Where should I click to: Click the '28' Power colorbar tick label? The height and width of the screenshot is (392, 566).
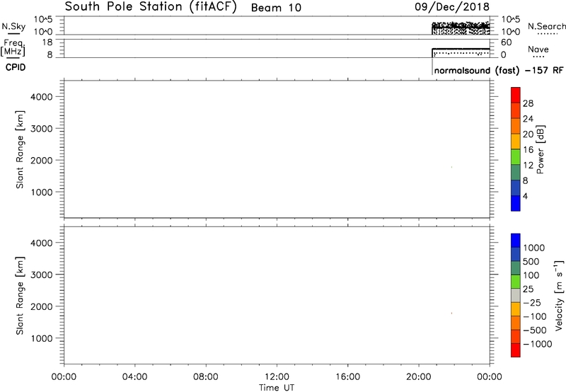(x=528, y=103)
